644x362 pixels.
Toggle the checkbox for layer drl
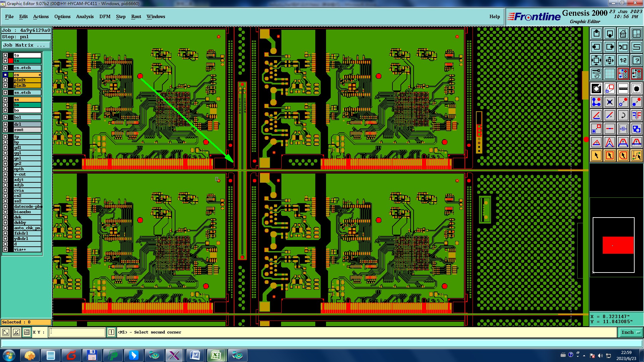(5, 124)
